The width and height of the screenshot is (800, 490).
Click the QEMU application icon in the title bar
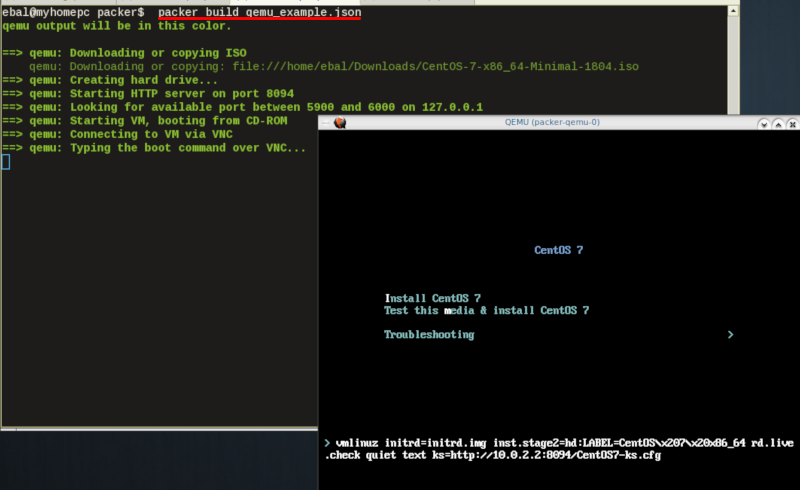point(340,122)
